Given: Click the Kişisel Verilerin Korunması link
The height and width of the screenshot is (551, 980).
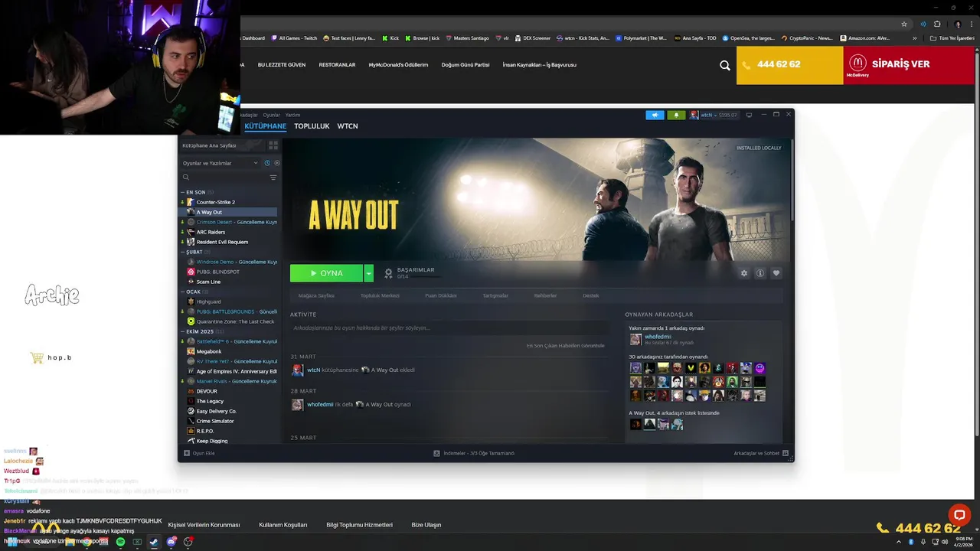Looking at the screenshot, I should (x=204, y=525).
